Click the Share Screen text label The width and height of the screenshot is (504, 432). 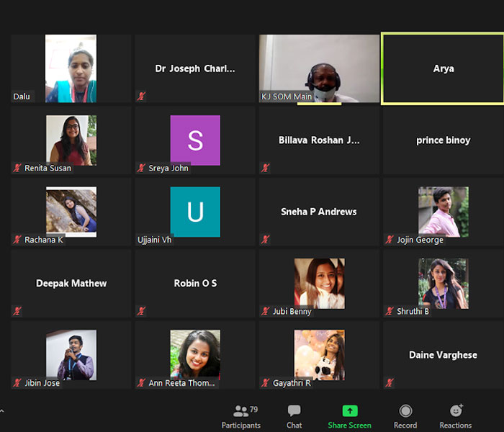(x=350, y=426)
